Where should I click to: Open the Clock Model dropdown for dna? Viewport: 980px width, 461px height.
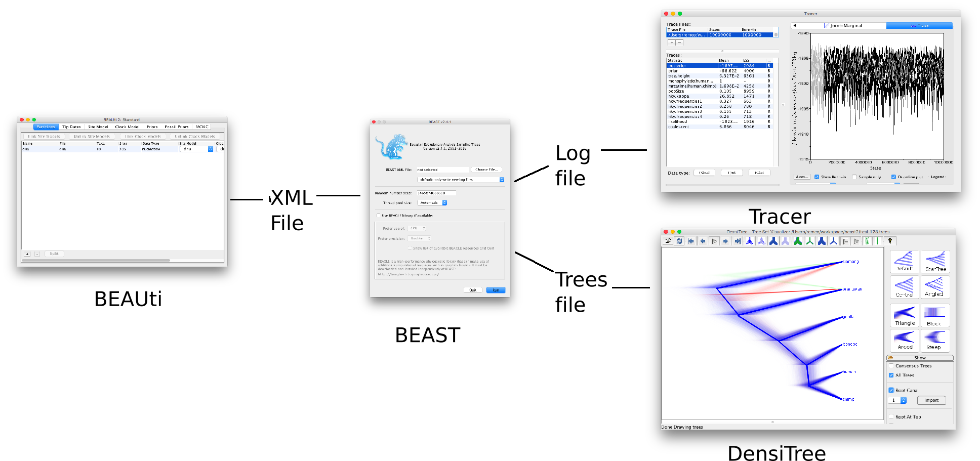221,149
